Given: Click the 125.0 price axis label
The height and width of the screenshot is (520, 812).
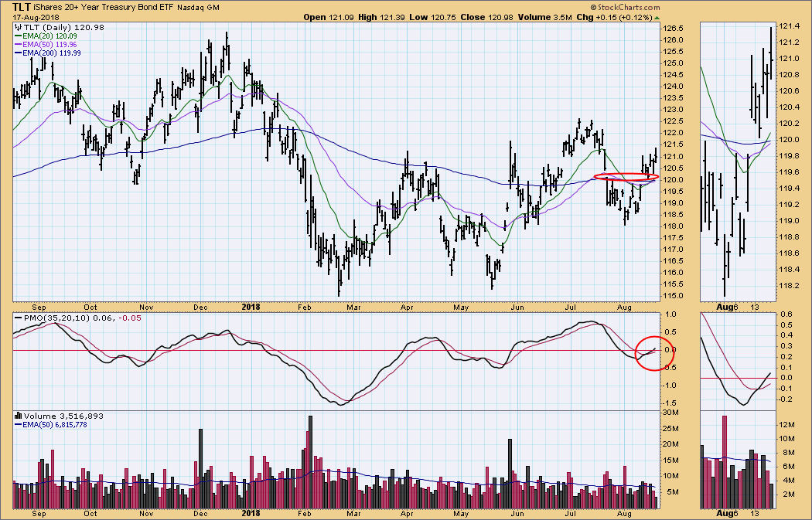Looking at the screenshot, I should click(x=672, y=63).
